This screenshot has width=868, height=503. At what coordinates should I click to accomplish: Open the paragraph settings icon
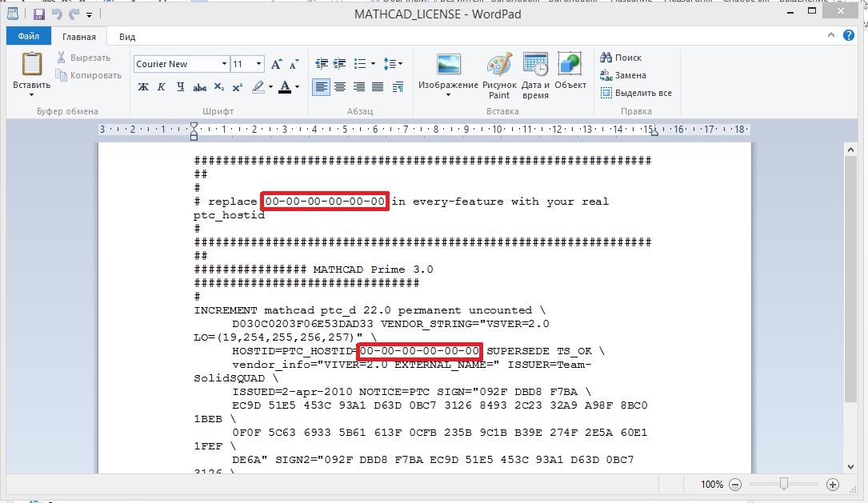[x=398, y=87]
